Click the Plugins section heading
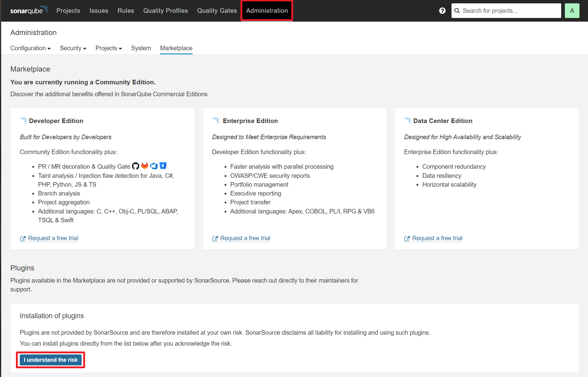 click(x=22, y=268)
